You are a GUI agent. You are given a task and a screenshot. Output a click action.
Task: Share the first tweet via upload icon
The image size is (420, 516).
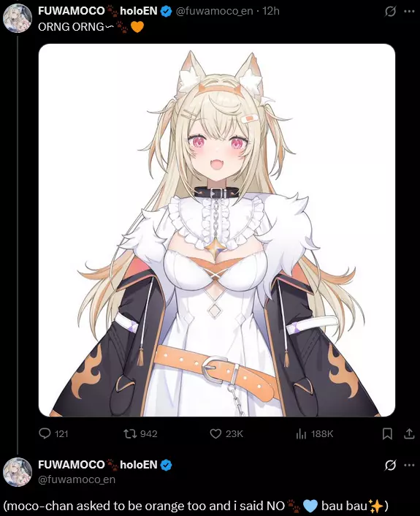pos(409,433)
